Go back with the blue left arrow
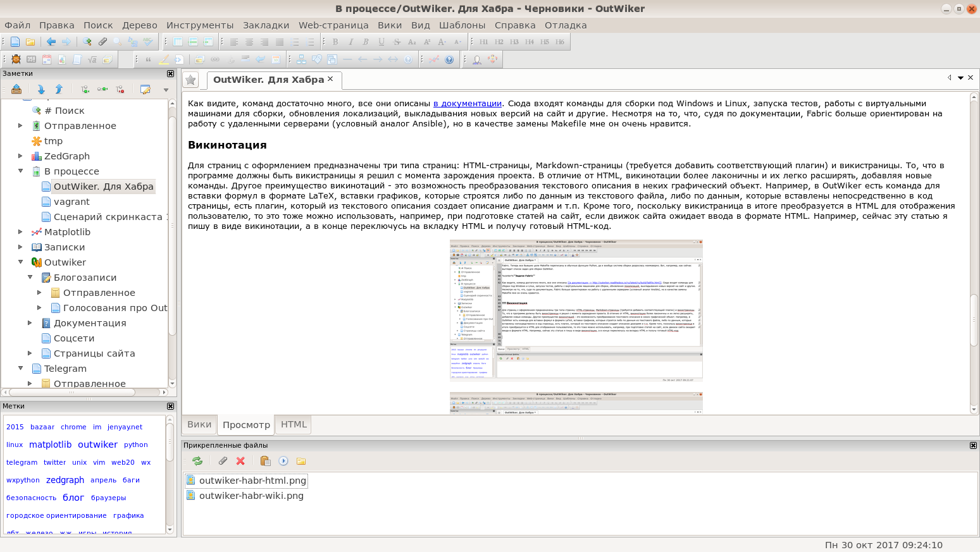This screenshot has height=552, width=980. click(x=51, y=42)
